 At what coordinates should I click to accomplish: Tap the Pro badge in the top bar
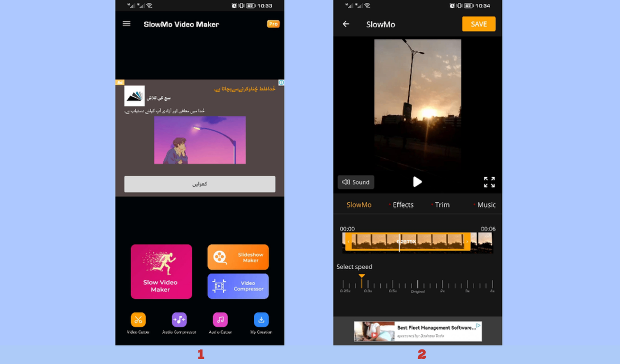pos(273,23)
